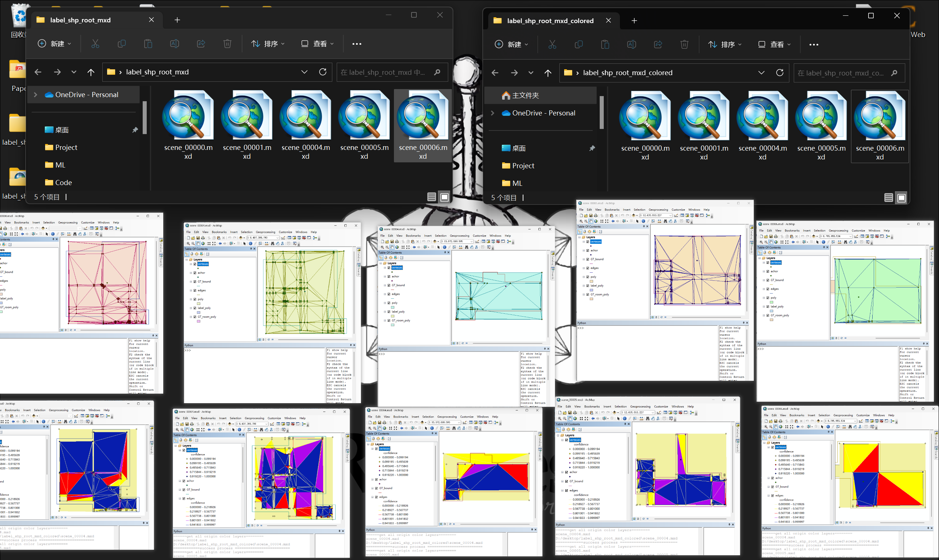Open more options (...) in label_shp_root_mxd window
The height and width of the screenshot is (560, 939).
(x=357, y=44)
